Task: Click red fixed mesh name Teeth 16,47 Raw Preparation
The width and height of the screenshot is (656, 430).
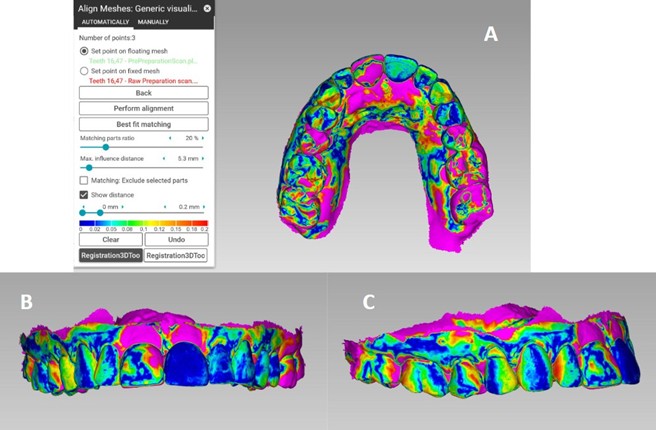Action: pos(143,81)
